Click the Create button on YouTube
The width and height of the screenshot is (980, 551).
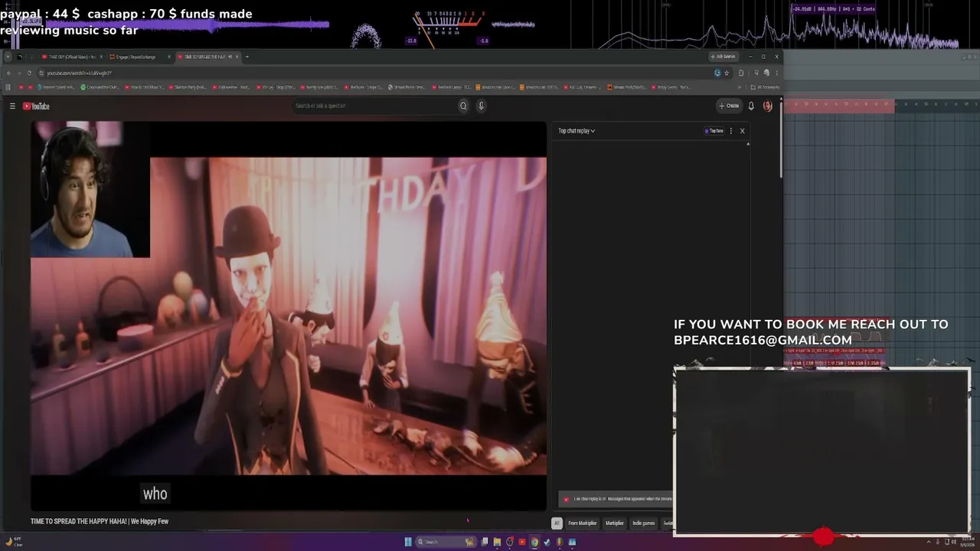coord(729,106)
